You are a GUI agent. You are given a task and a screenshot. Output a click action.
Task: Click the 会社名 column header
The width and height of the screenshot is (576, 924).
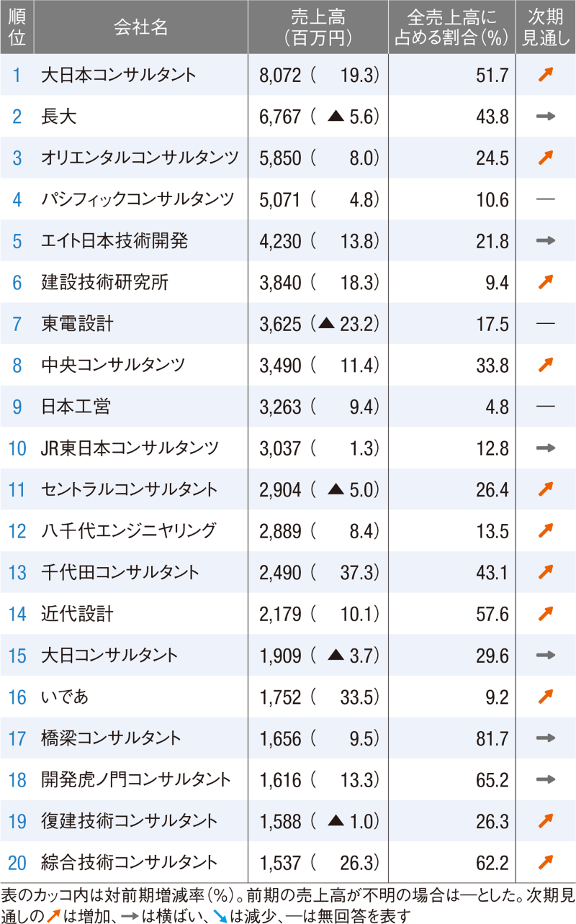(x=140, y=27)
